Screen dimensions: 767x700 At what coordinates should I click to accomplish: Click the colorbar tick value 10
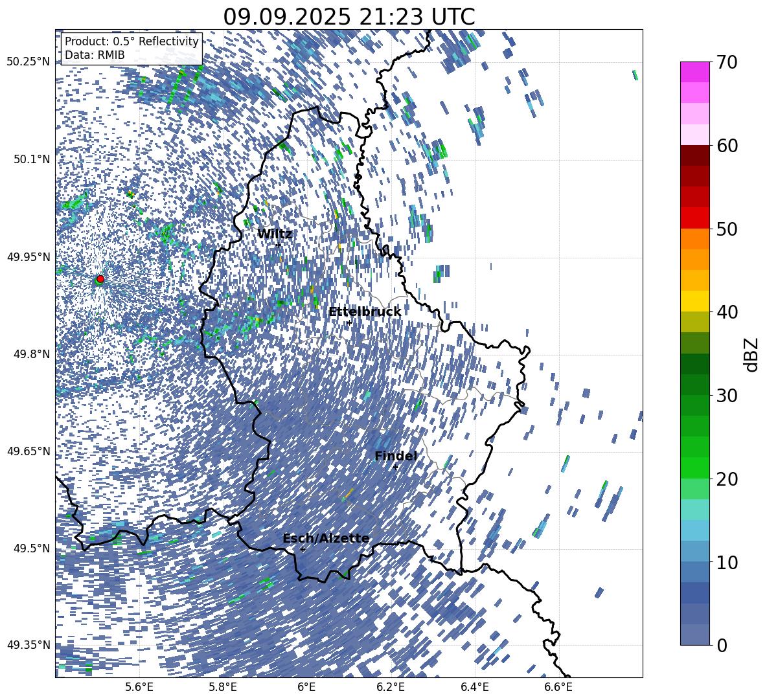coord(727,561)
